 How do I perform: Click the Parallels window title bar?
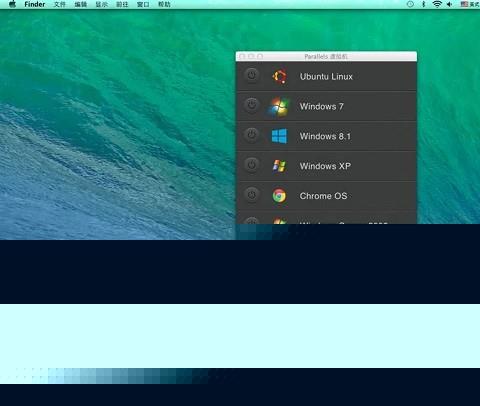326,56
